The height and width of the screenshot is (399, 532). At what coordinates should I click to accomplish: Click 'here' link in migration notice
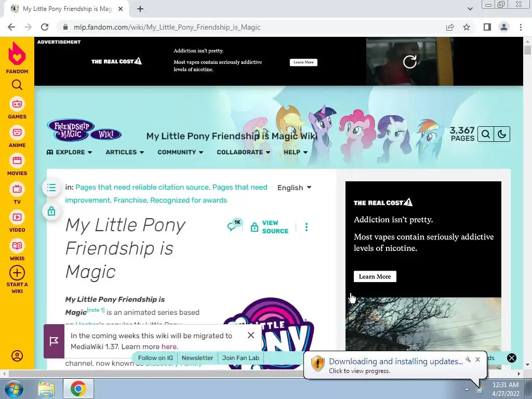coord(169,347)
